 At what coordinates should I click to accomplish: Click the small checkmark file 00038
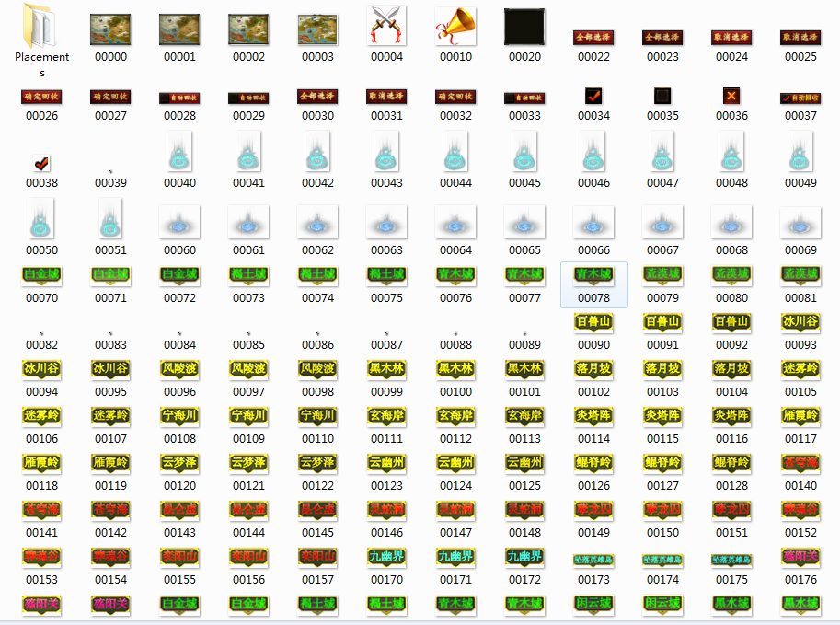tap(41, 163)
